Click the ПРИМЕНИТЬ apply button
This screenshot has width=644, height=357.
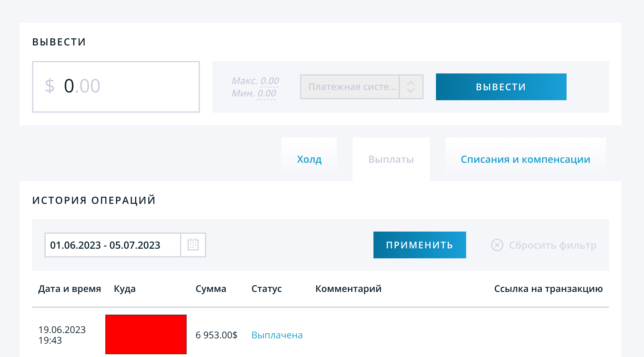419,245
